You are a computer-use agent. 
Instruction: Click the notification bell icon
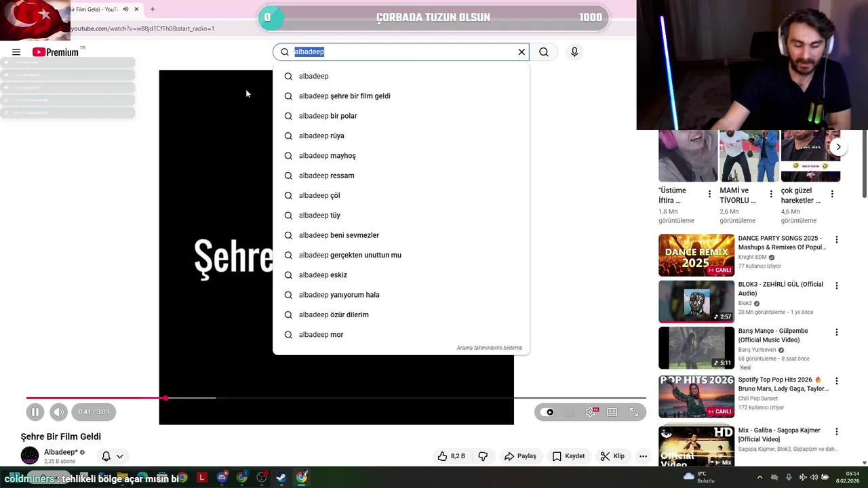pos(106,456)
